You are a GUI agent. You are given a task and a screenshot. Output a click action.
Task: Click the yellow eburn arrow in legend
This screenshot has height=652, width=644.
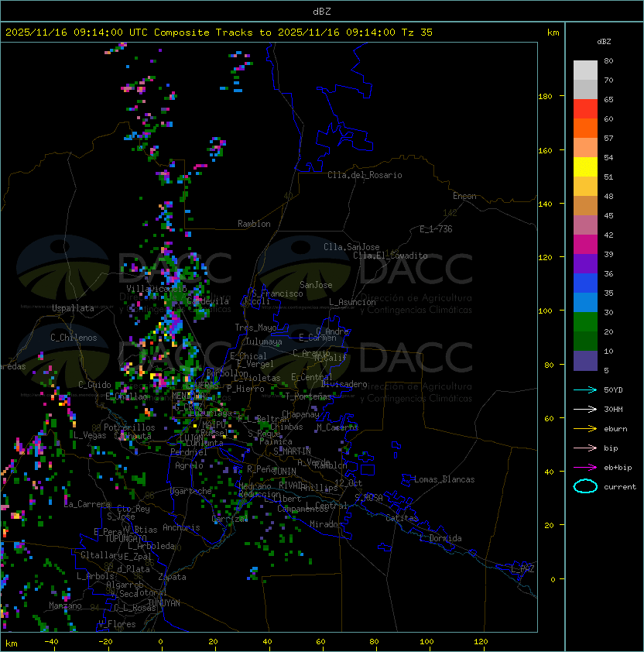pos(585,429)
